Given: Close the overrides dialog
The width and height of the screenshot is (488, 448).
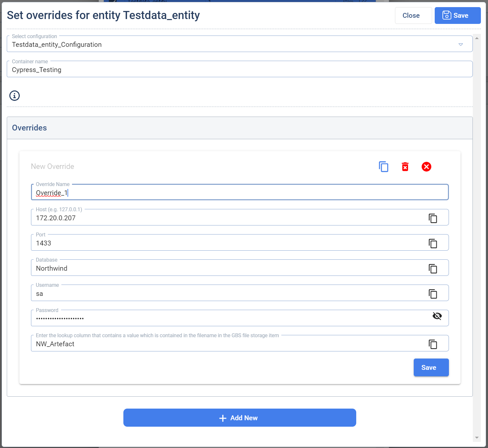Looking at the screenshot, I should tap(413, 16).
